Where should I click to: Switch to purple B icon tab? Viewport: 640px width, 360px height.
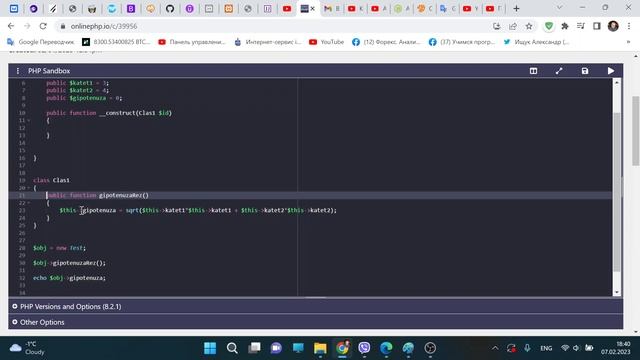point(131,9)
